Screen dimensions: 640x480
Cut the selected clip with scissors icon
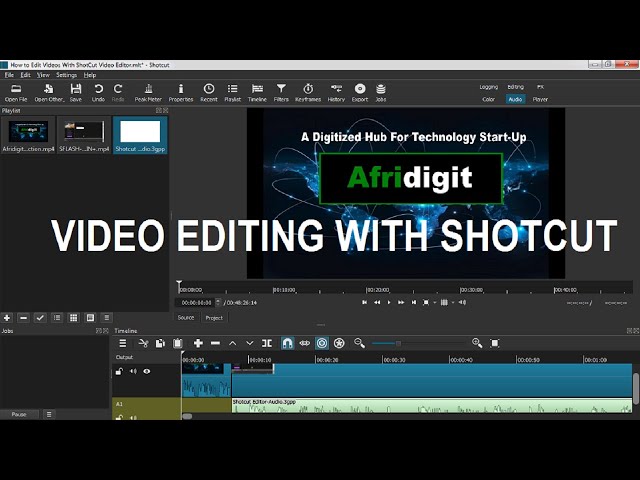(143, 343)
